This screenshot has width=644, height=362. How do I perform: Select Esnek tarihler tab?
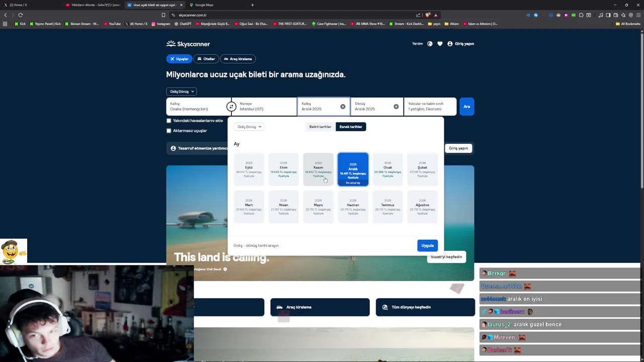click(351, 127)
